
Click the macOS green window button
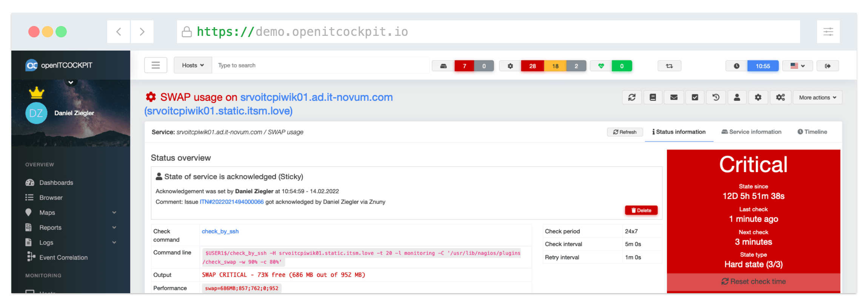click(x=61, y=32)
